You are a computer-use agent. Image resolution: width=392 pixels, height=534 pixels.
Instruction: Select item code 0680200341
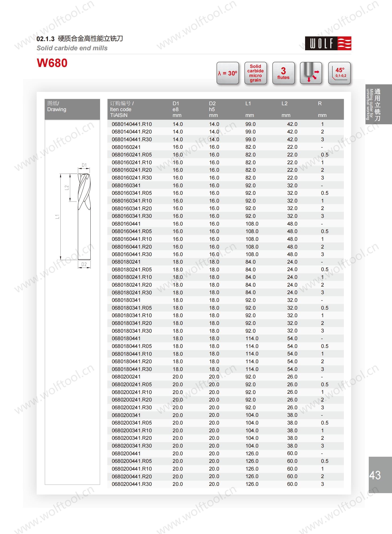(x=126, y=415)
